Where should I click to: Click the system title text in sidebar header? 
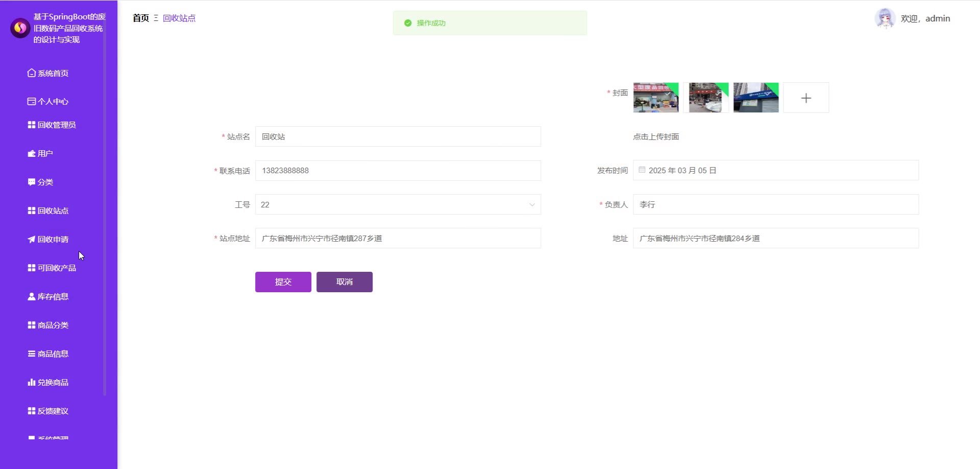(69, 28)
